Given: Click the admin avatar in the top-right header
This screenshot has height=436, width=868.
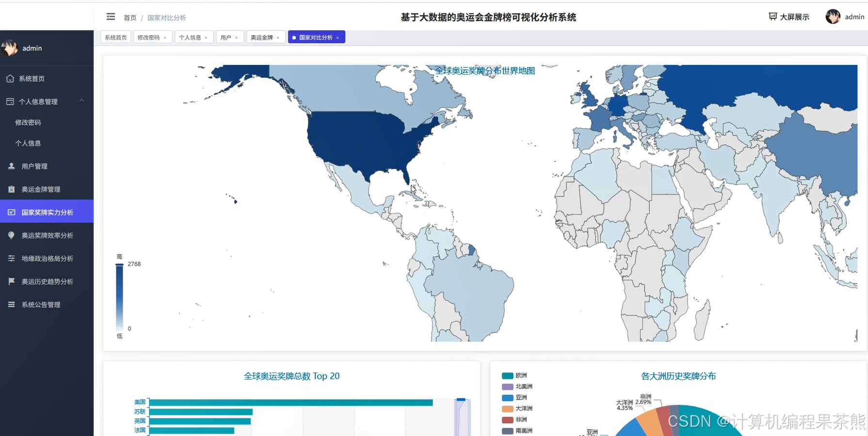Looking at the screenshot, I should point(833,16).
